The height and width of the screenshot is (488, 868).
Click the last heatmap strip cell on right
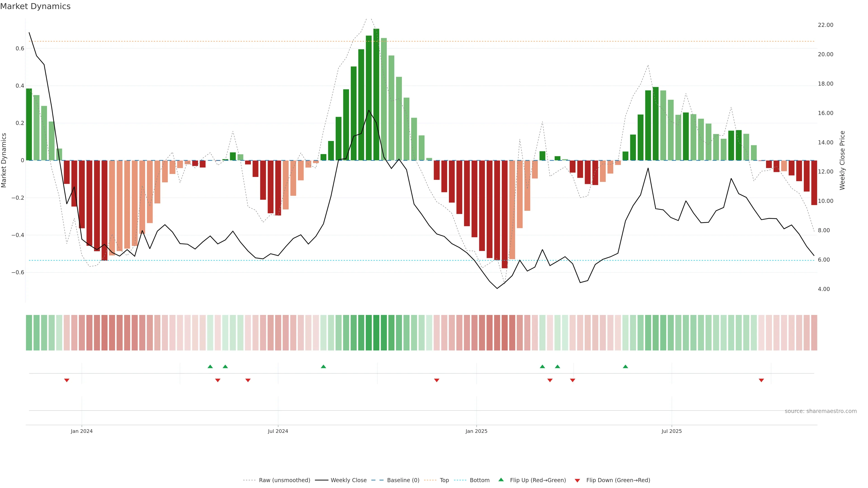click(x=814, y=333)
